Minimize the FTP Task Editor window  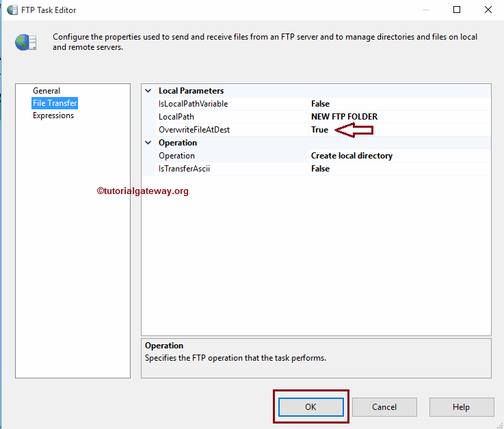click(x=426, y=10)
